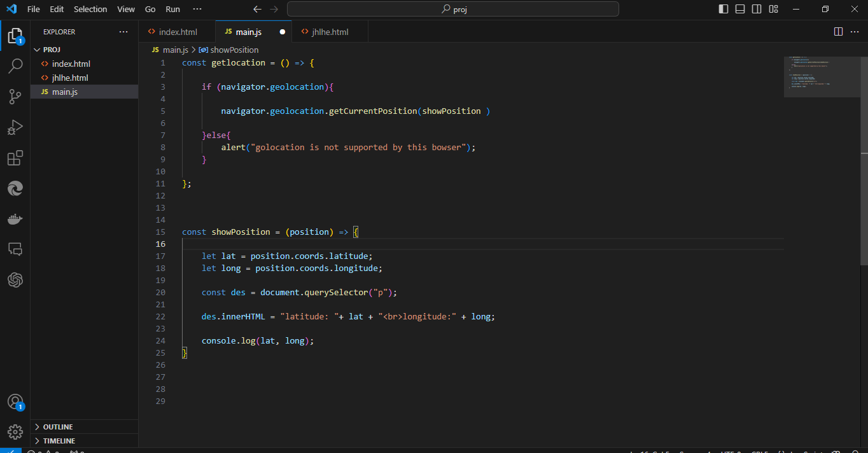Open the Selection menu
The height and width of the screenshot is (453, 868).
90,9
